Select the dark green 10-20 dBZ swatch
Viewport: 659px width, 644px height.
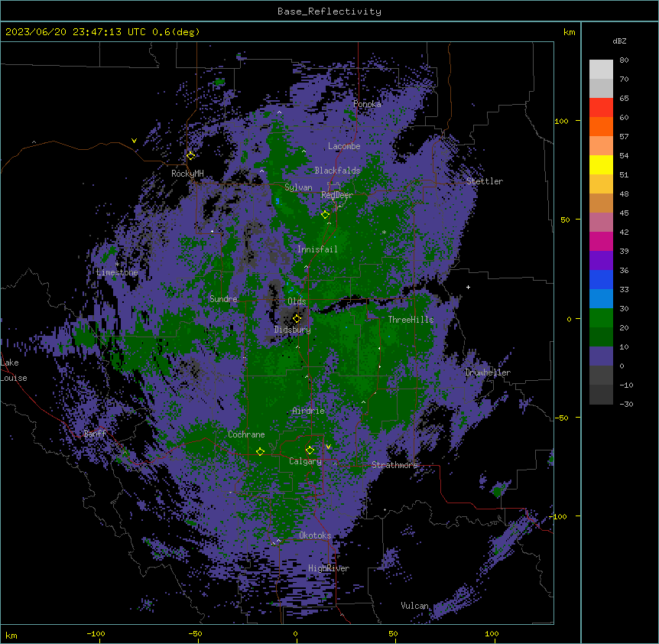click(601, 337)
